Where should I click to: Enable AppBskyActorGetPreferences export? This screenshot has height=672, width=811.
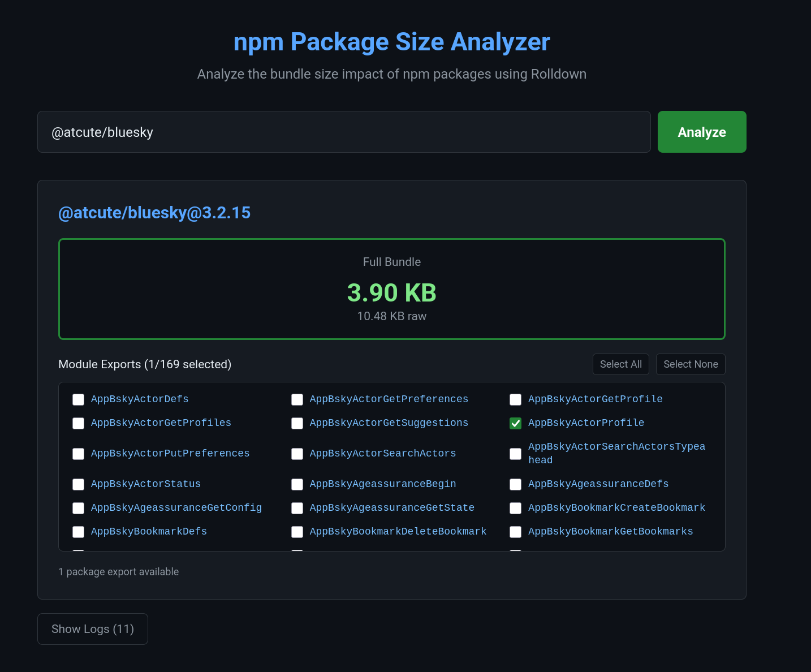tap(297, 399)
